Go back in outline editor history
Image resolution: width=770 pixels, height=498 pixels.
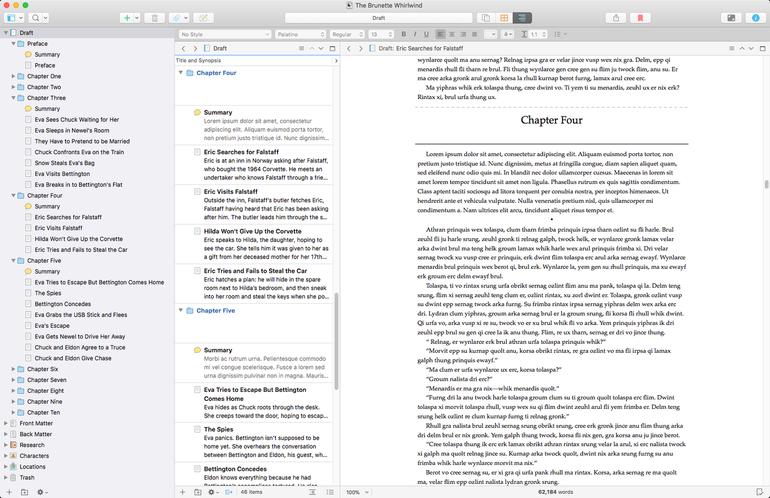click(x=183, y=48)
